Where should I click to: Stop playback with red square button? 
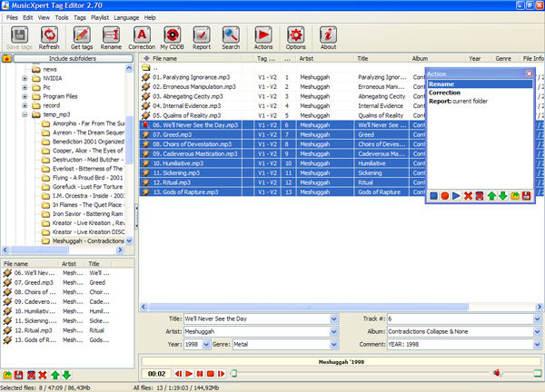211,374
